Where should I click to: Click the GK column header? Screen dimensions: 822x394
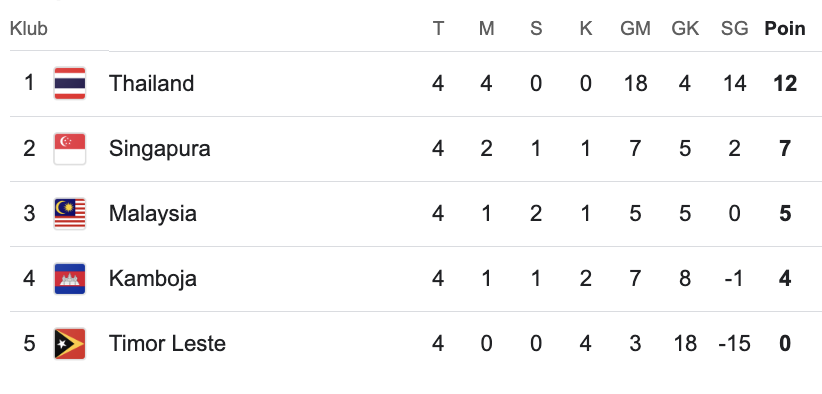(685, 28)
